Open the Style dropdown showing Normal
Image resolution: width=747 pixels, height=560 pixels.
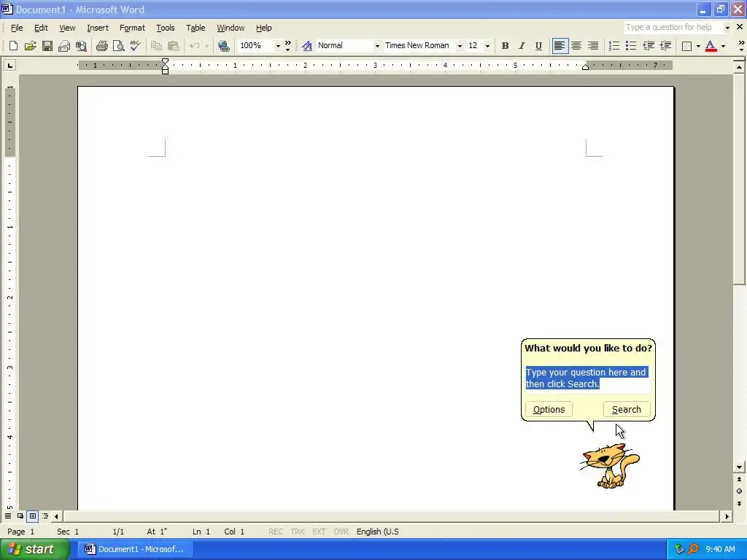[x=377, y=46]
